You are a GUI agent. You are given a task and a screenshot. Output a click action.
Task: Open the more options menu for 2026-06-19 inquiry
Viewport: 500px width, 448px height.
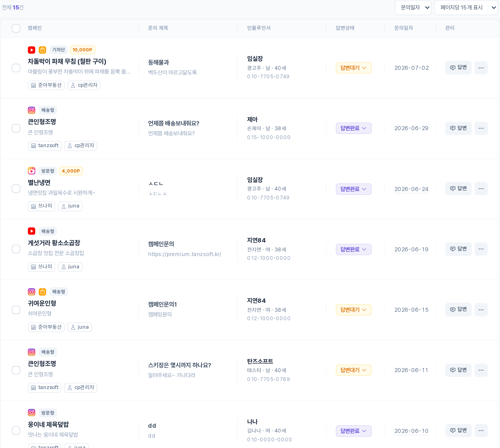click(481, 249)
